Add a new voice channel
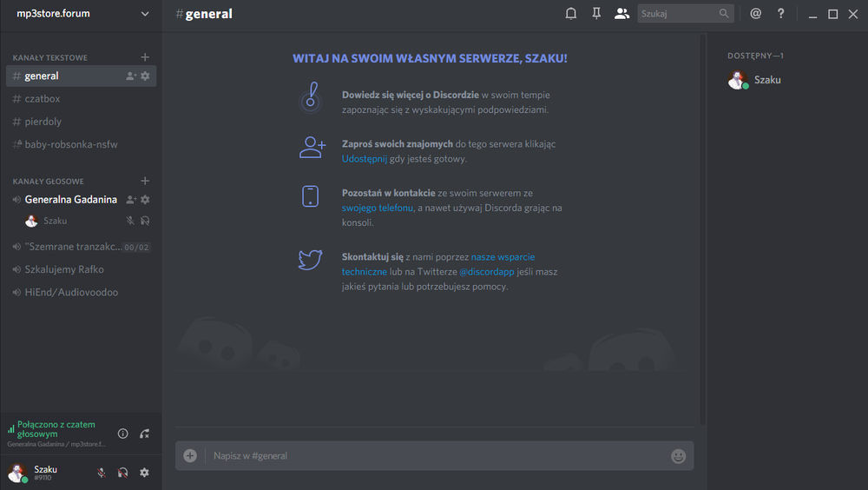This screenshot has width=868, height=490. 145,181
